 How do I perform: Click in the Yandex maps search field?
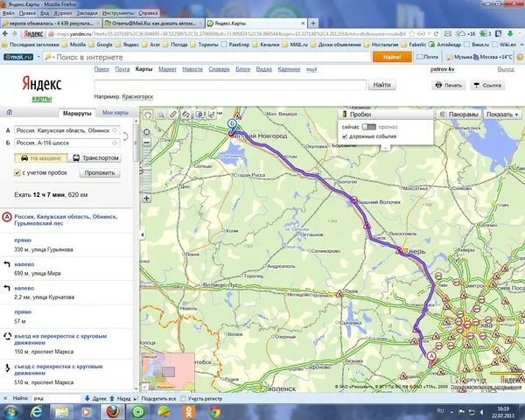(230, 85)
